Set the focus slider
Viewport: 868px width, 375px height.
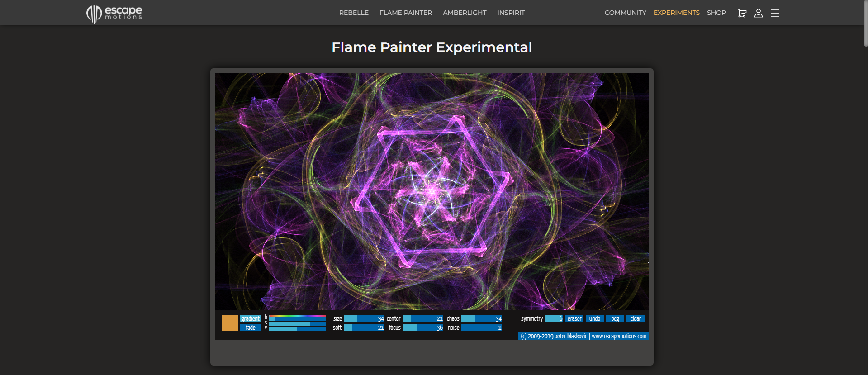click(423, 328)
